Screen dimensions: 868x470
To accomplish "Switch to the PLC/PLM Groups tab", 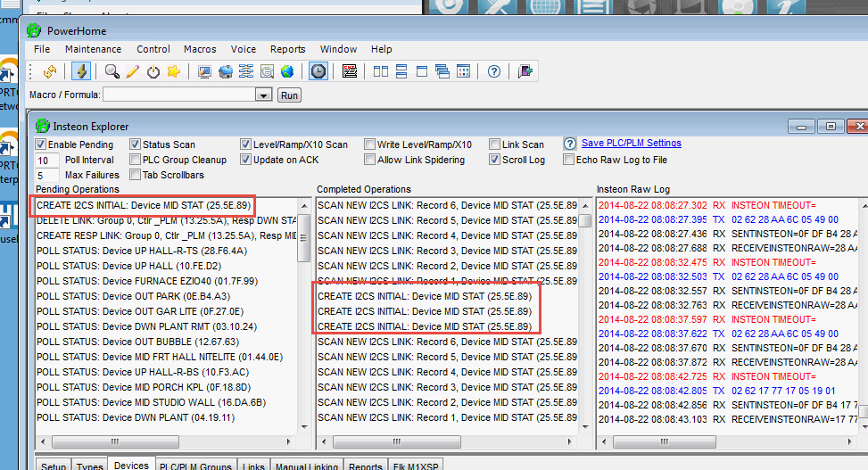I will (196, 466).
